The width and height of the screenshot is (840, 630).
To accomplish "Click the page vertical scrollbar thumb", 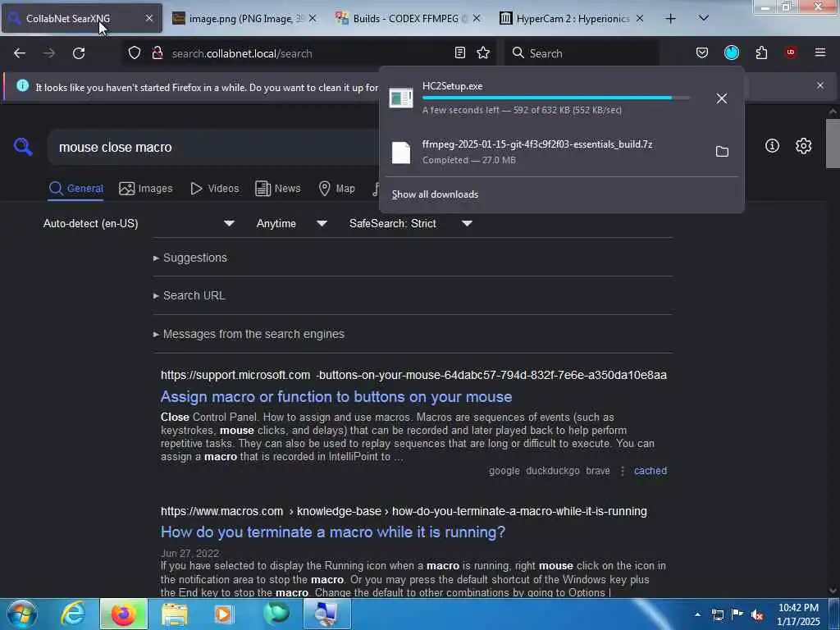I will click(832, 144).
